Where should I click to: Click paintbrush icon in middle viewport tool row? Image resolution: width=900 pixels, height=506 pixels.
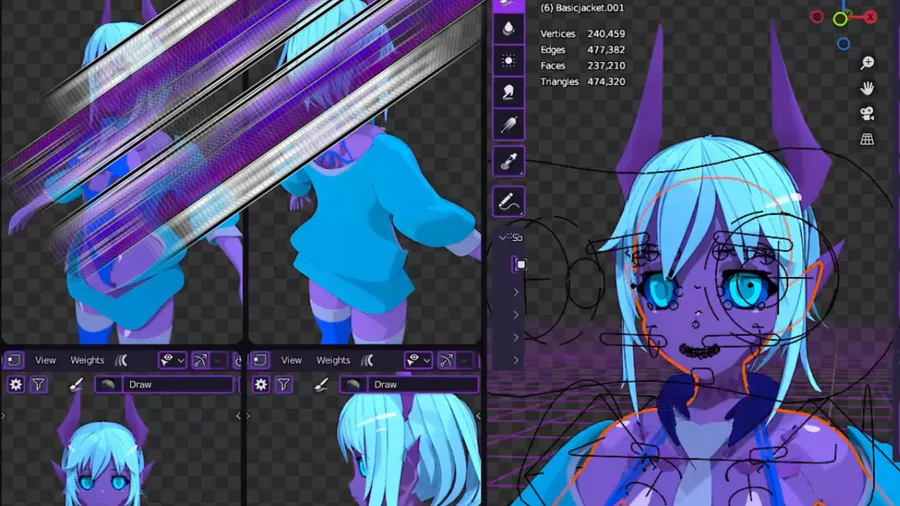(321, 384)
